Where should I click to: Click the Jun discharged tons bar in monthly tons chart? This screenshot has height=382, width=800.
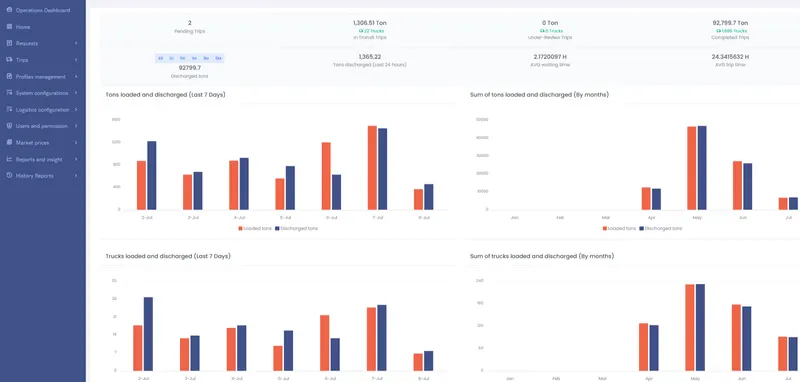point(747,187)
